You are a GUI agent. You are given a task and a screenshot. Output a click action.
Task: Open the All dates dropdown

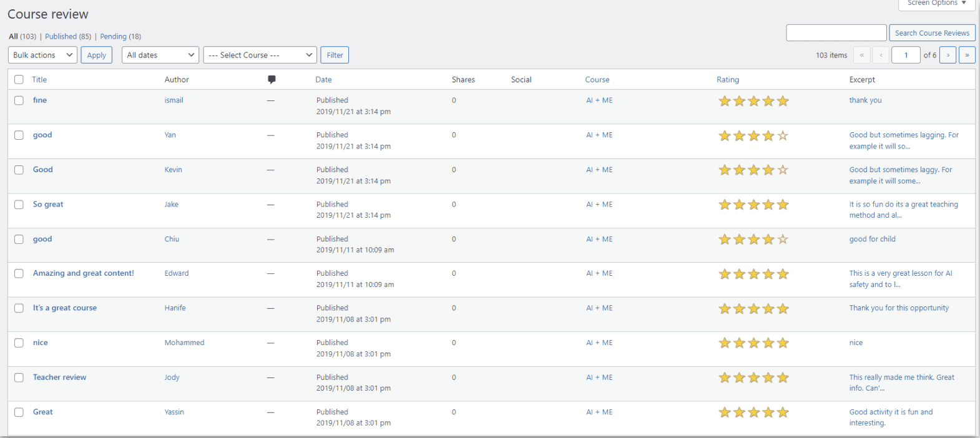[x=160, y=55]
